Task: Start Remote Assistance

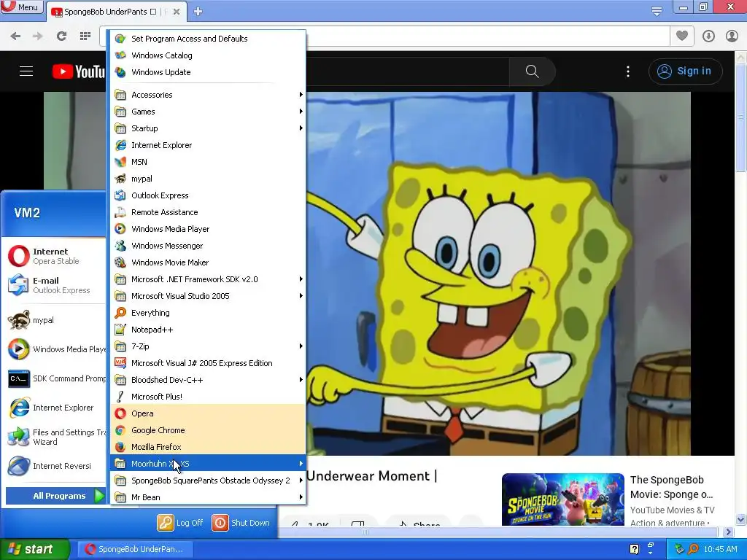Action: click(208, 212)
